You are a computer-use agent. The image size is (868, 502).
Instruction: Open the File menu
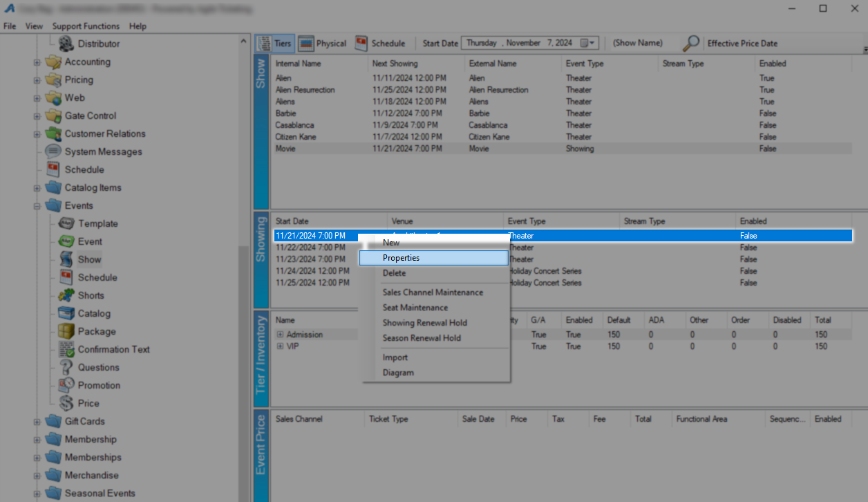[x=10, y=26]
